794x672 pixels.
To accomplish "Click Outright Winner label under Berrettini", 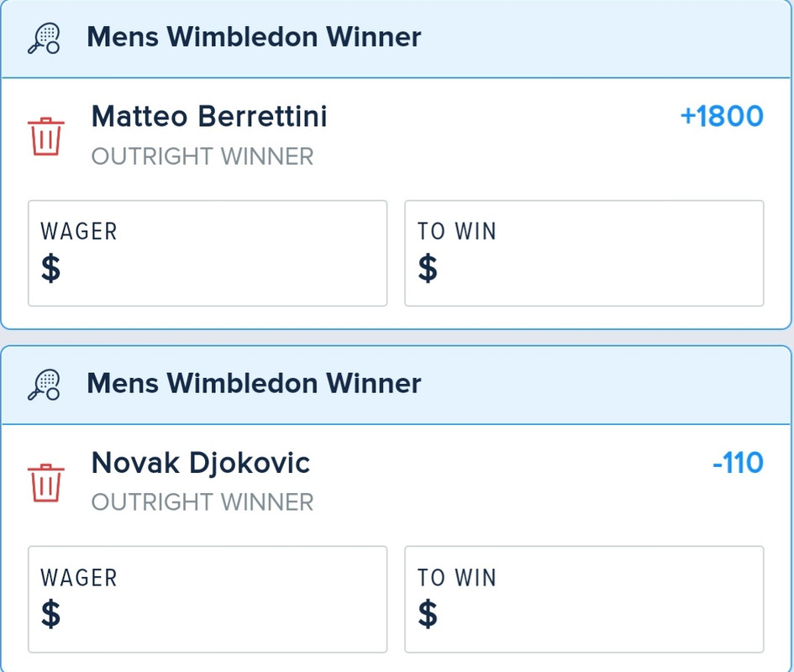I will [x=202, y=156].
